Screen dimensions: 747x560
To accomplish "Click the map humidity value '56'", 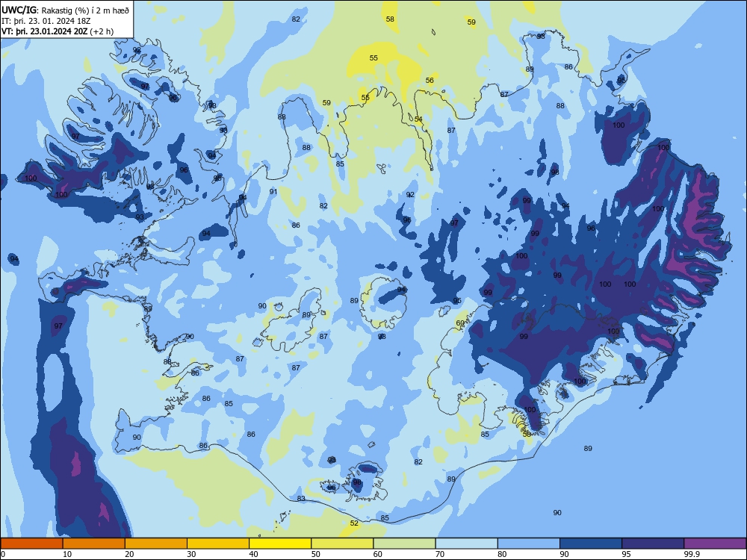I will pyautogui.click(x=430, y=81).
